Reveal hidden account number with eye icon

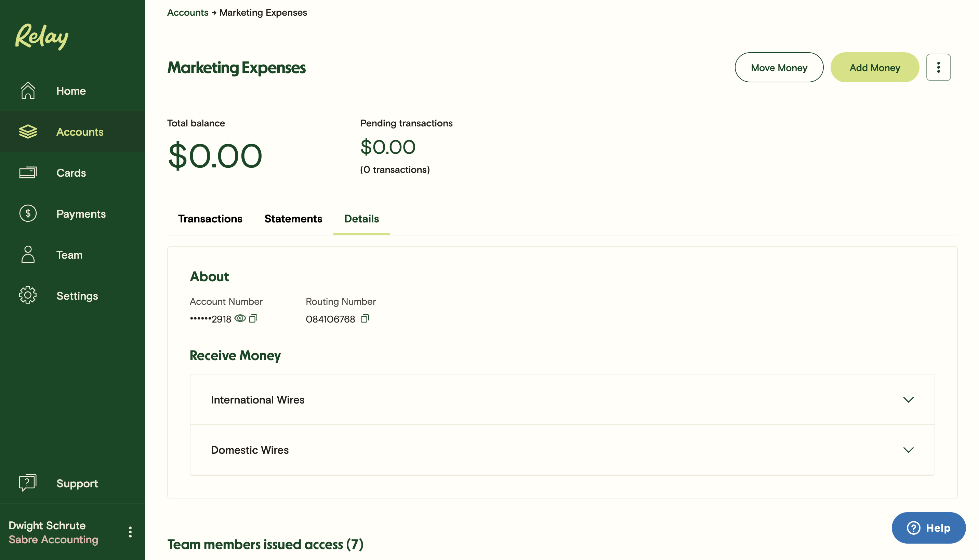pyautogui.click(x=240, y=318)
